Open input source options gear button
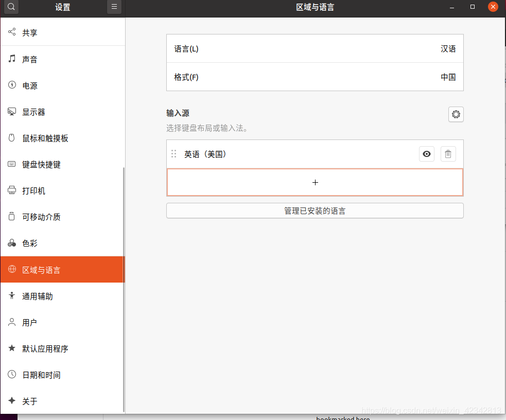This screenshot has width=506, height=420. (456, 114)
